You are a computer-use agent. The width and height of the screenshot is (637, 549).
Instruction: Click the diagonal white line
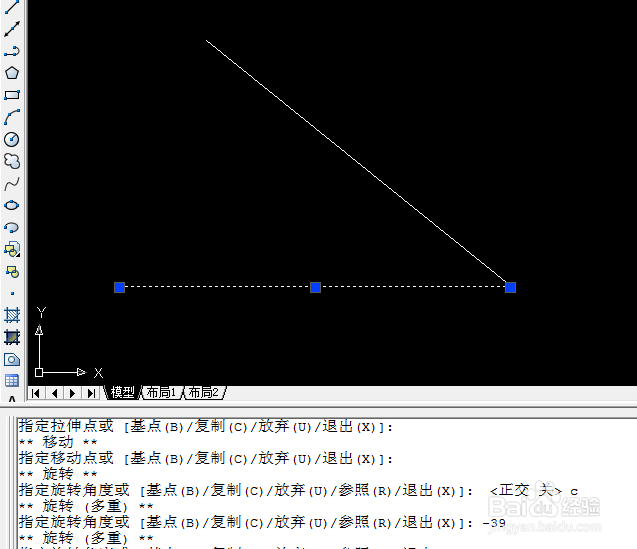356,161
